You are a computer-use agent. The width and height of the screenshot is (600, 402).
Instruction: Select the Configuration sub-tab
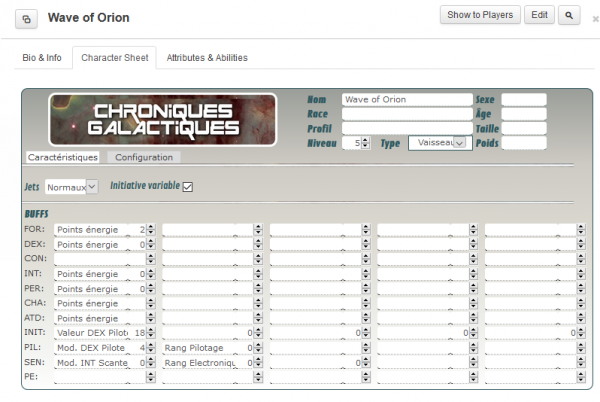coord(144,157)
